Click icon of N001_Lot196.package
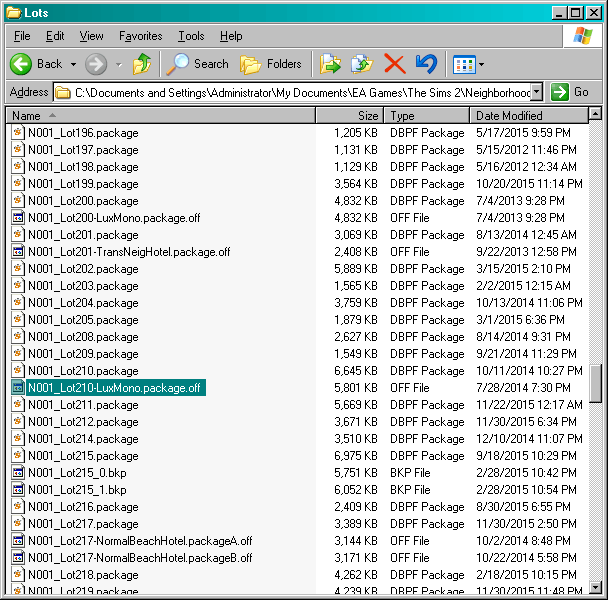Image resolution: width=608 pixels, height=600 pixels. tap(17, 132)
